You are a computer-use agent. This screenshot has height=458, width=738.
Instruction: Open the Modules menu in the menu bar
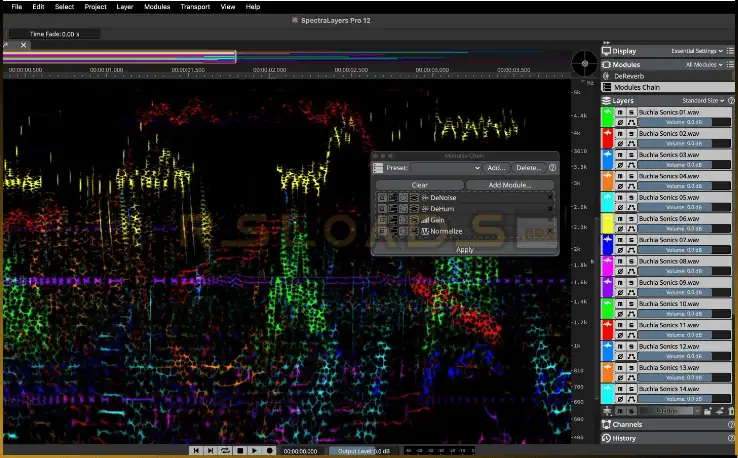[x=157, y=6]
